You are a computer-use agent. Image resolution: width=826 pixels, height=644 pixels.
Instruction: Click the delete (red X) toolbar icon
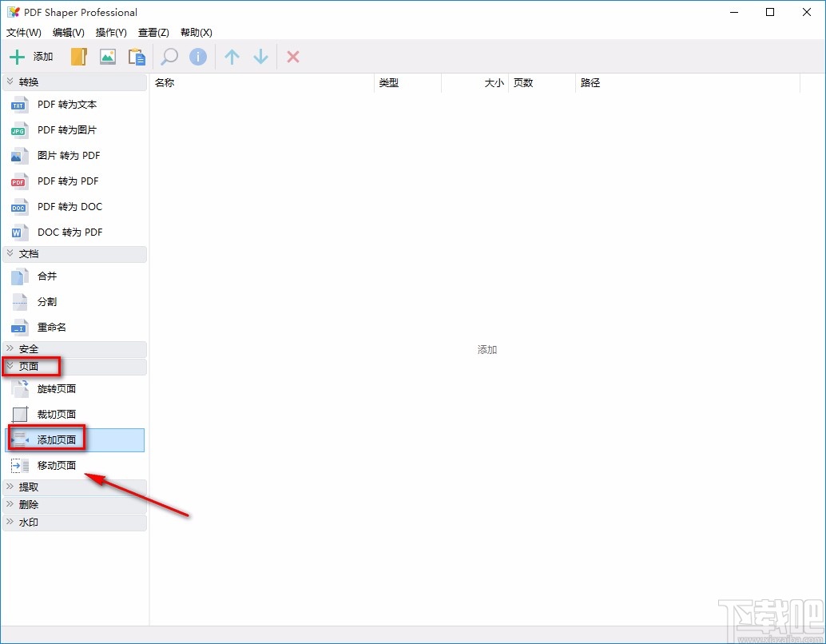[292, 57]
